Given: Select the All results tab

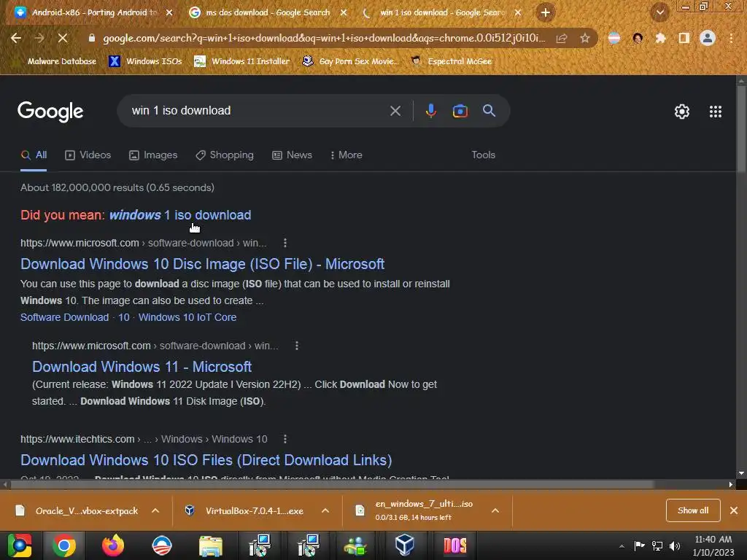Looking at the screenshot, I should (34, 155).
